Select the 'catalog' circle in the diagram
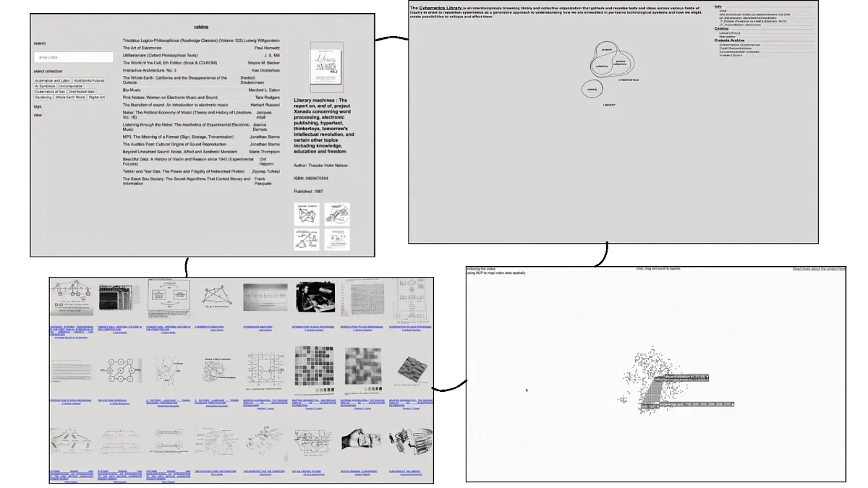 pos(592,90)
